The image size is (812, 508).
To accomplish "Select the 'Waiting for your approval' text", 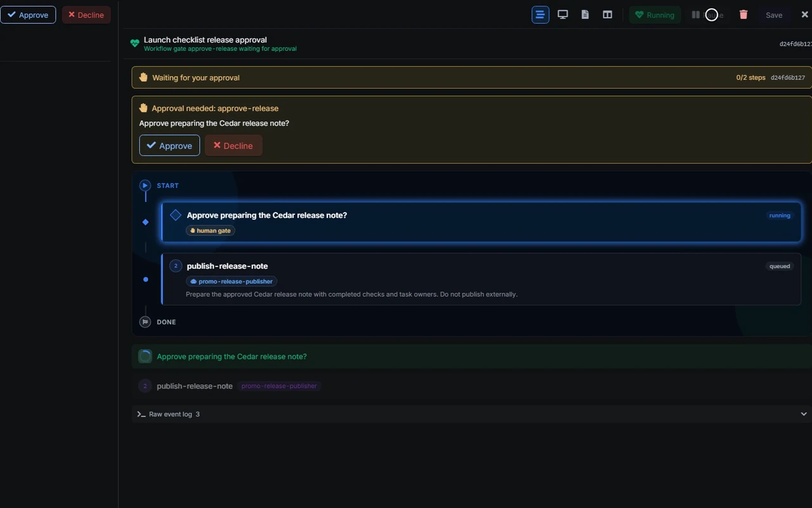I will (196, 77).
